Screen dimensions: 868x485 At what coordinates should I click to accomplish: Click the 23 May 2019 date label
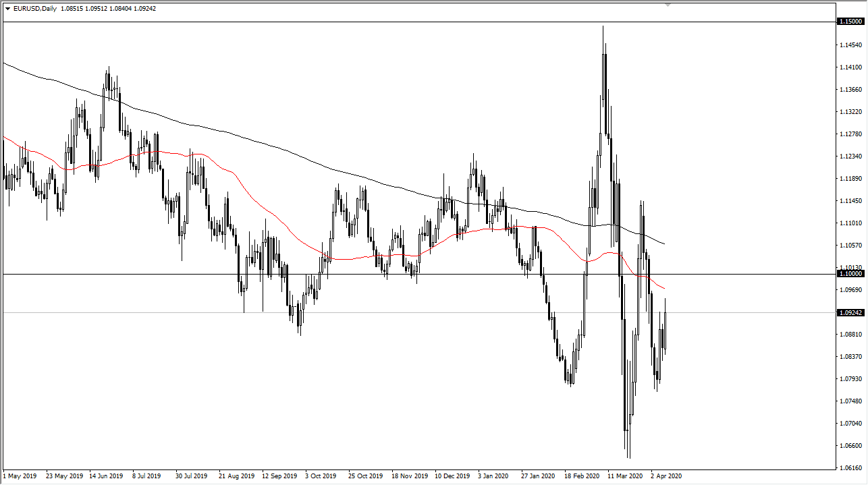pyautogui.click(x=63, y=476)
